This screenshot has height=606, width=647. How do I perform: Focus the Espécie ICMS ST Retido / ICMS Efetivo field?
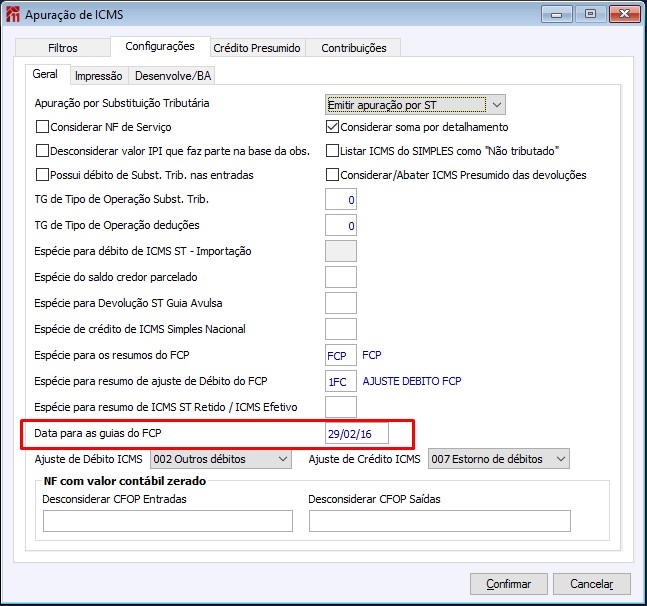(341, 407)
